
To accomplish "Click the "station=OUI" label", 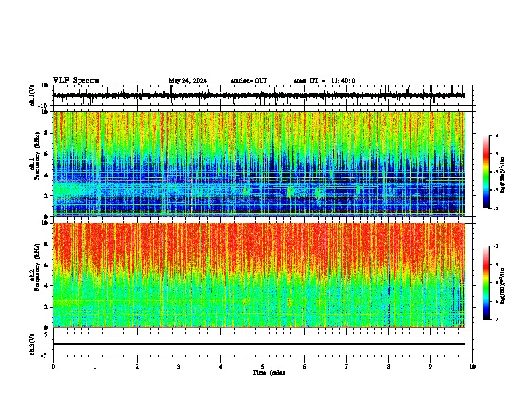I will point(249,81).
